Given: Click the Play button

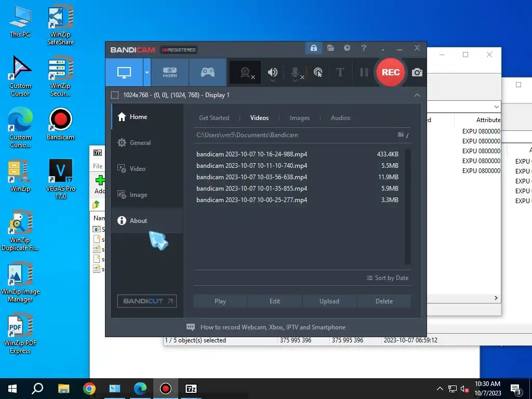Looking at the screenshot, I should point(220,301).
